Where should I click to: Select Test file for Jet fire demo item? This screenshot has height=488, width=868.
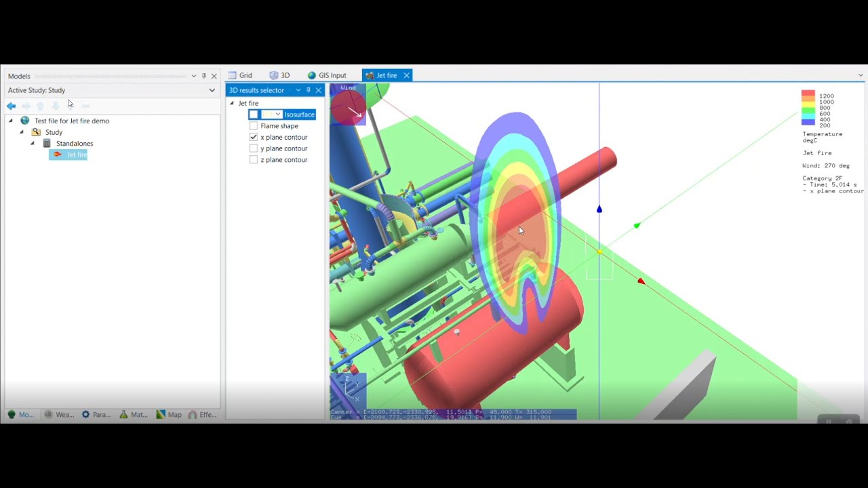(x=72, y=121)
